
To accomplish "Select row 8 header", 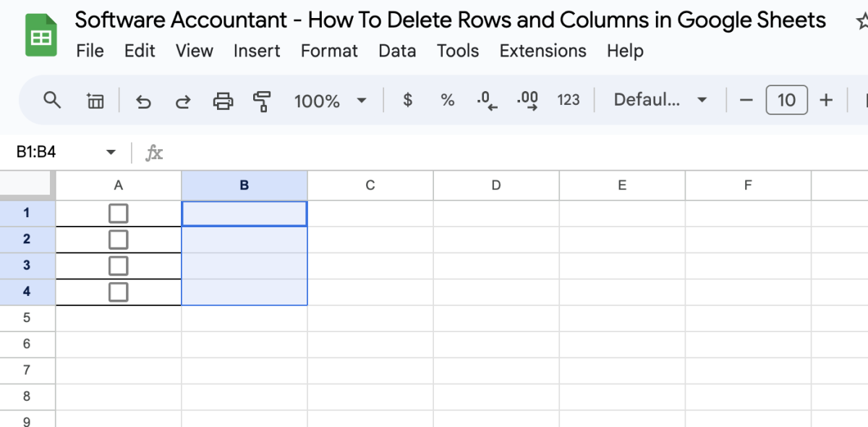I will pos(27,397).
